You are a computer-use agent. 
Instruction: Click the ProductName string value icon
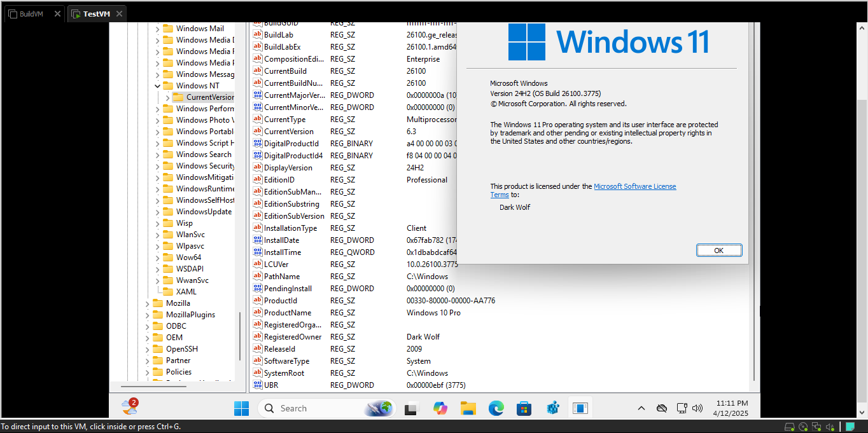click(258, 313)
